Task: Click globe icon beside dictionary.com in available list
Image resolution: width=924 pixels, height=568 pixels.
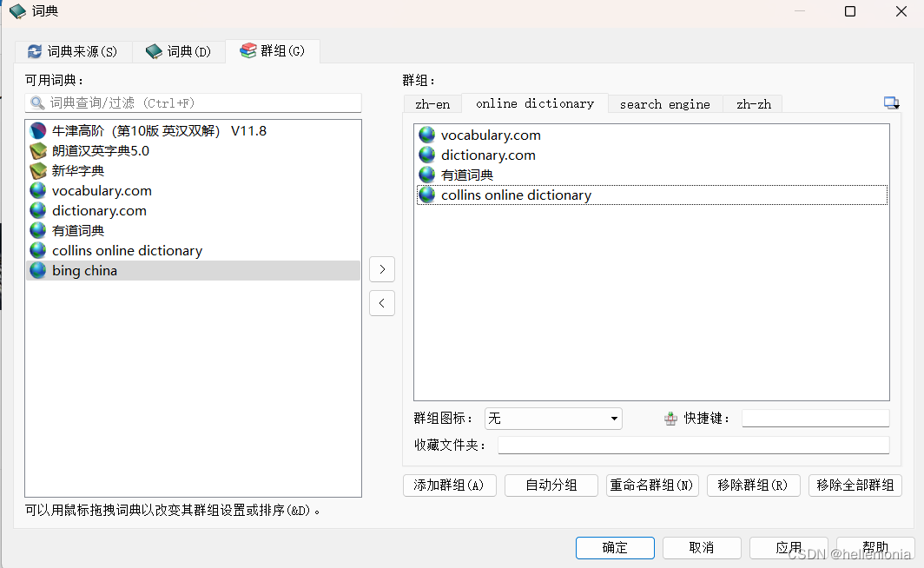Action: [37, 210]
